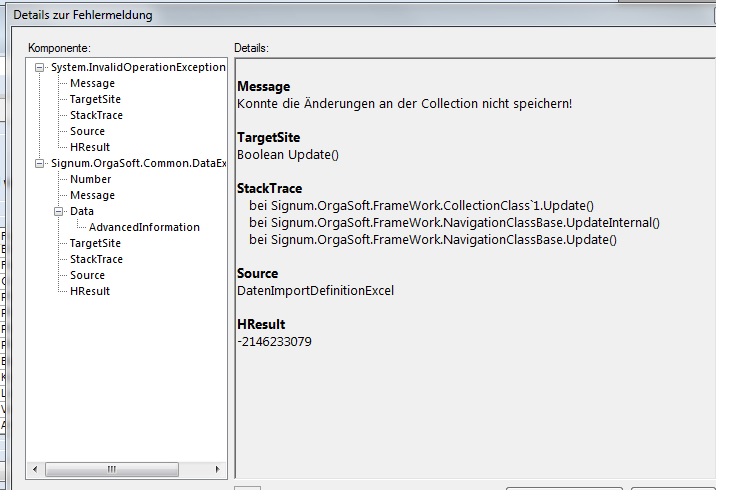Screen dimensions: 730x499
Task: Collapse the Signum.OrgaSoft.Common.DataEx tree node
Action: point(39,164)
